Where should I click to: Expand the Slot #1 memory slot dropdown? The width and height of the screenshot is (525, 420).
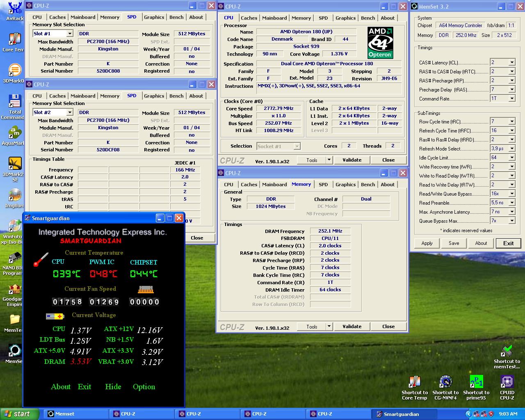tap(69, 34)
